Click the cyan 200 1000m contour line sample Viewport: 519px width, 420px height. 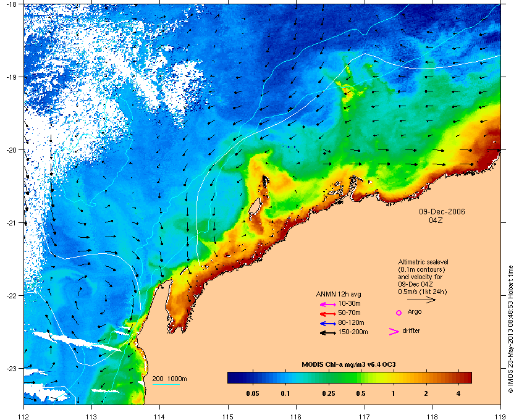(x=166, y=384)
